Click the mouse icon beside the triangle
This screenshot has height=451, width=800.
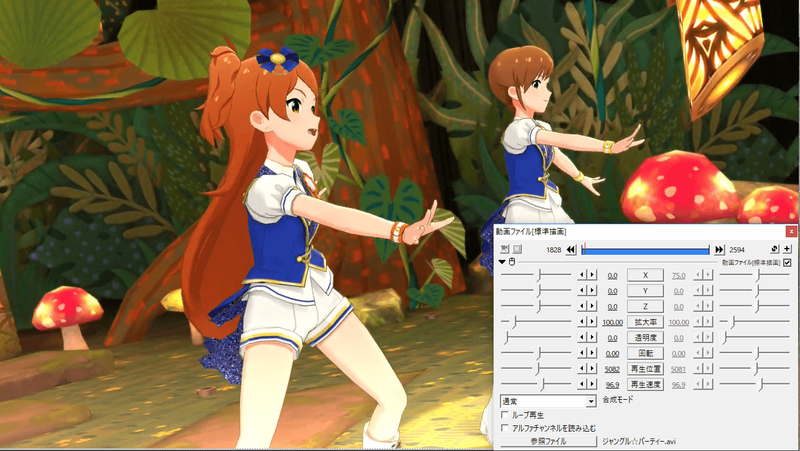click(512, 262)
